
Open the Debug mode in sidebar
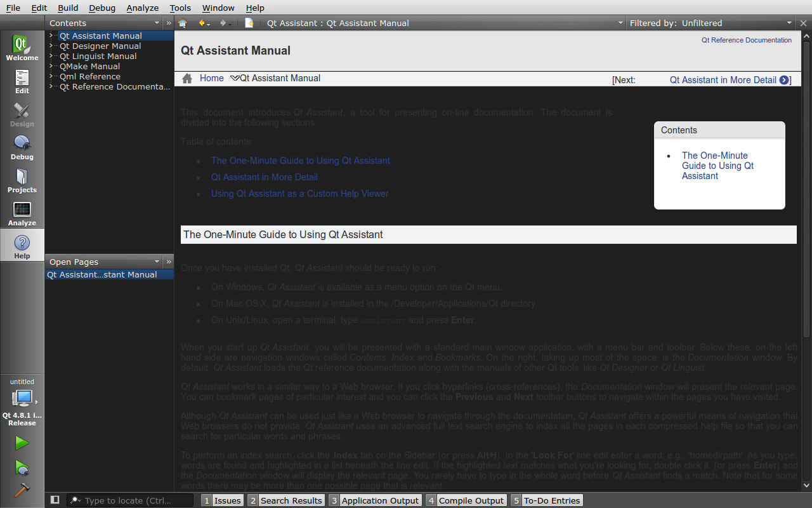point(22,147)
